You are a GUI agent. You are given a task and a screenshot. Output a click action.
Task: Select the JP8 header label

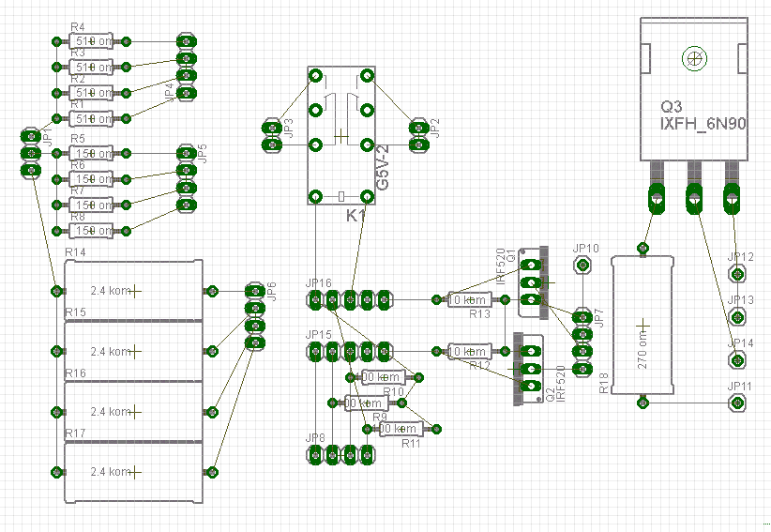click(315, 437)
